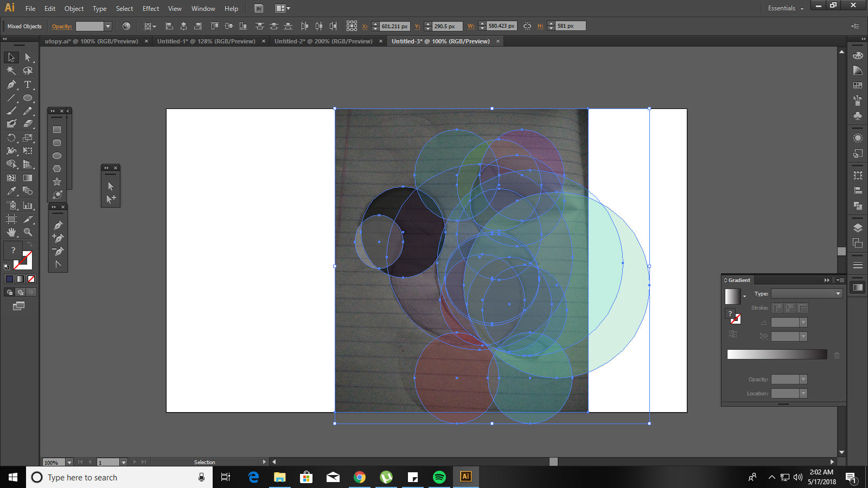Open the Swatches panel icon

click(858, 86)
